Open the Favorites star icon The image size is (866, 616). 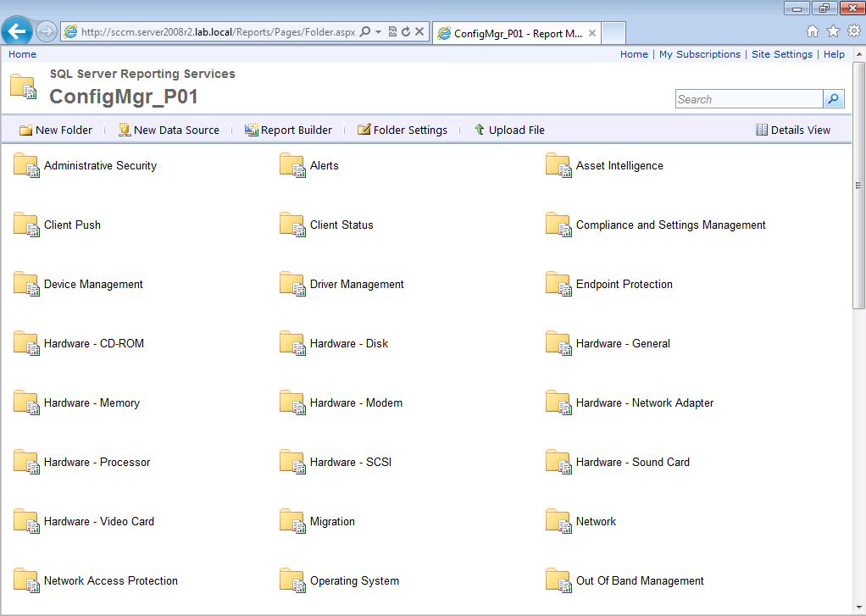click(834, 31)
